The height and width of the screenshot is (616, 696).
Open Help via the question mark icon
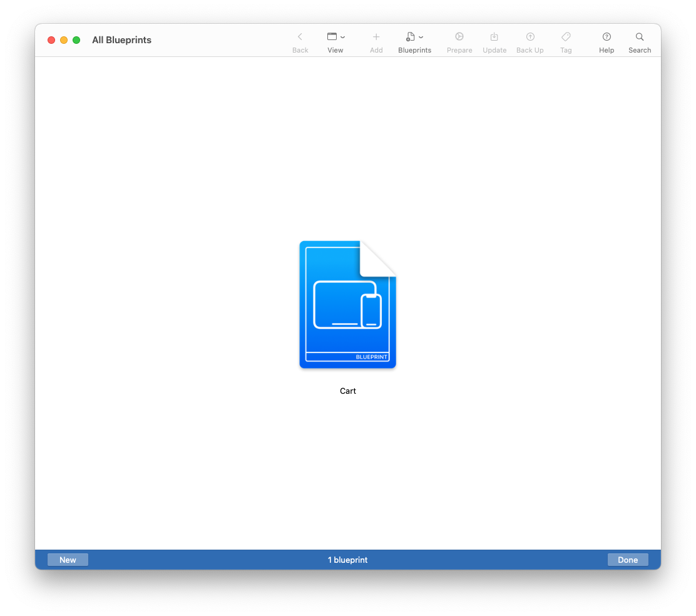tap(606, 37)
